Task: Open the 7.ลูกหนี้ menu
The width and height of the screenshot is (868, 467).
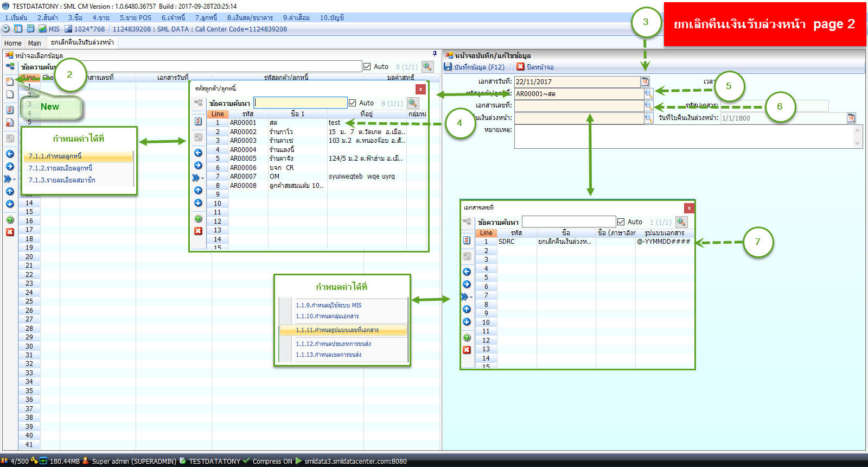Action: tap(206, 17)
